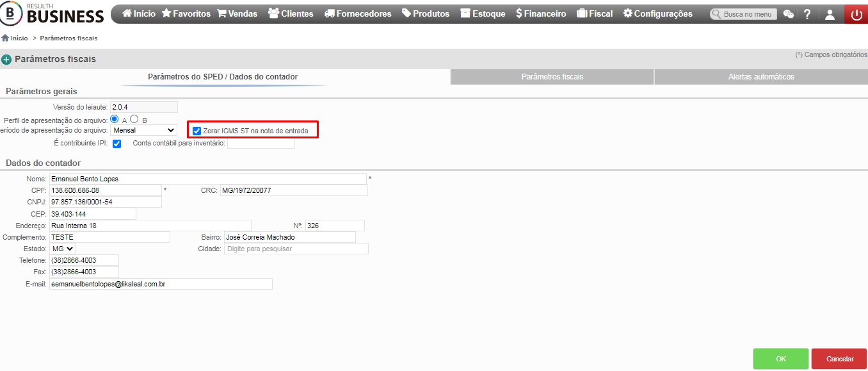Viewport: 868px width, 371px height.
Task: Toggle the É contribuinte IPI checkbox
Action: point(117,144)
